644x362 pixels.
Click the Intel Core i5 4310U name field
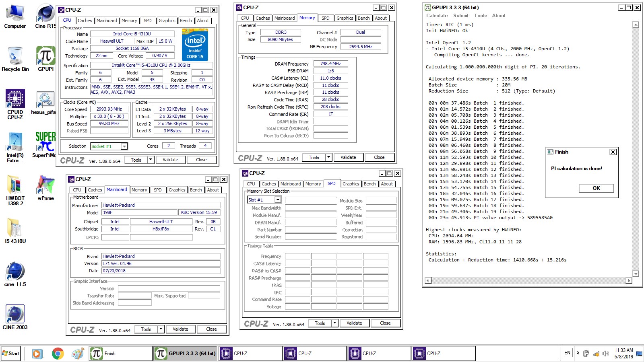[x=132, y=34]
